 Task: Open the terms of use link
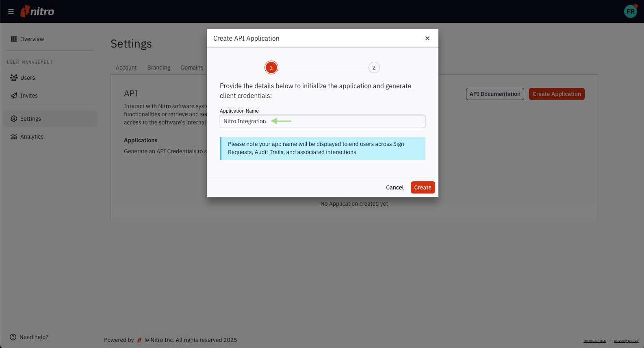click(594, 341)
